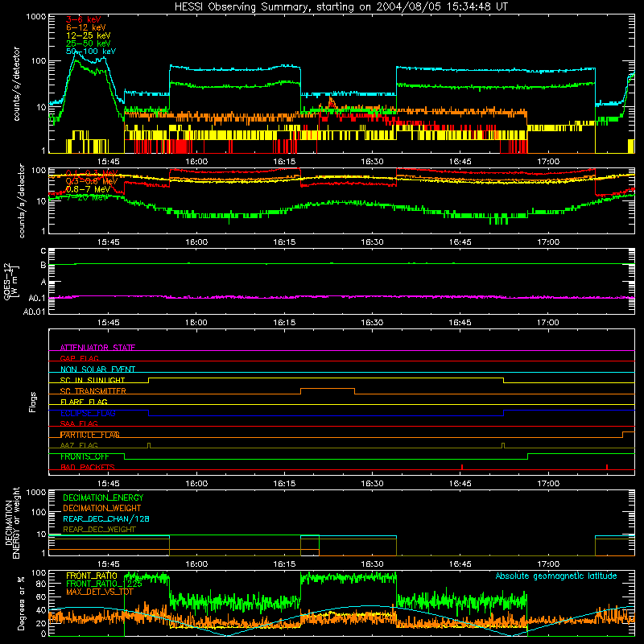The height and width of the screenshot is (644, 644).
Task: Click the 7-20 MeV legend label
Action: (x=87, y=197)
